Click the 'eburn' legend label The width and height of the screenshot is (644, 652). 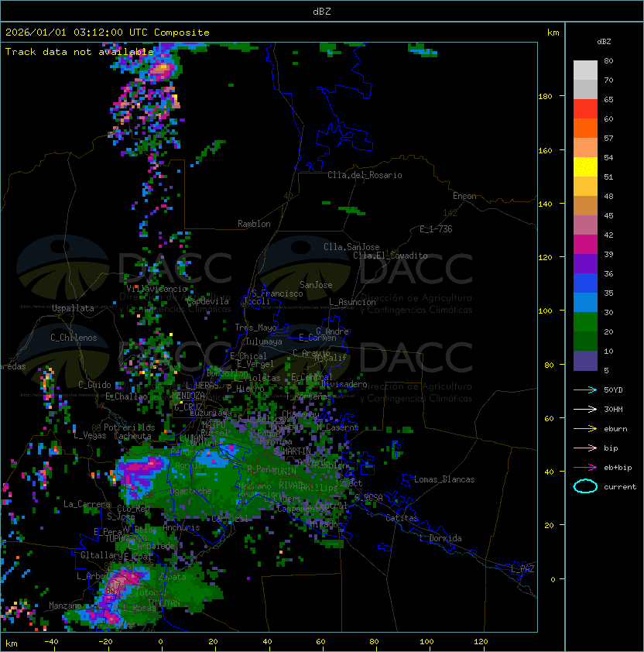[x=615, y=429]
